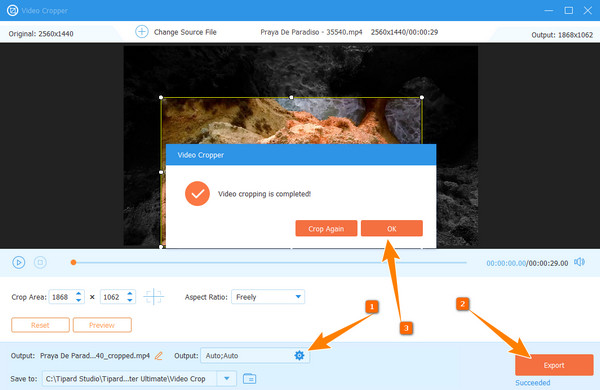Image resolution: width=600 pixels, height=390 pixels.
Task: Click the top-center crop handle
Action: [292, 98]
